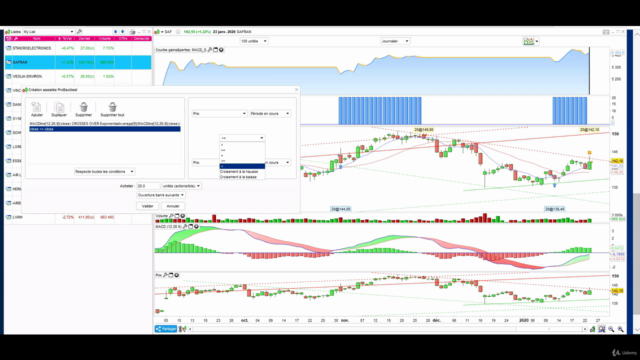The image size is (640, 360).
Task: Click the Acheter quantity field
Action: point(148,186)
